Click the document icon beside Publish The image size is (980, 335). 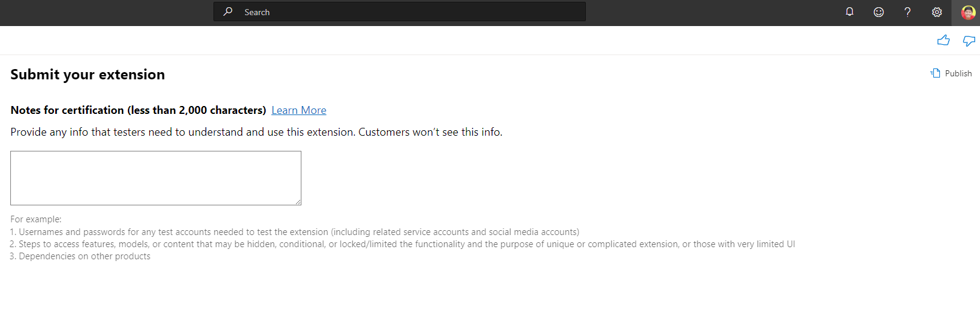click(x=935, y=73)
